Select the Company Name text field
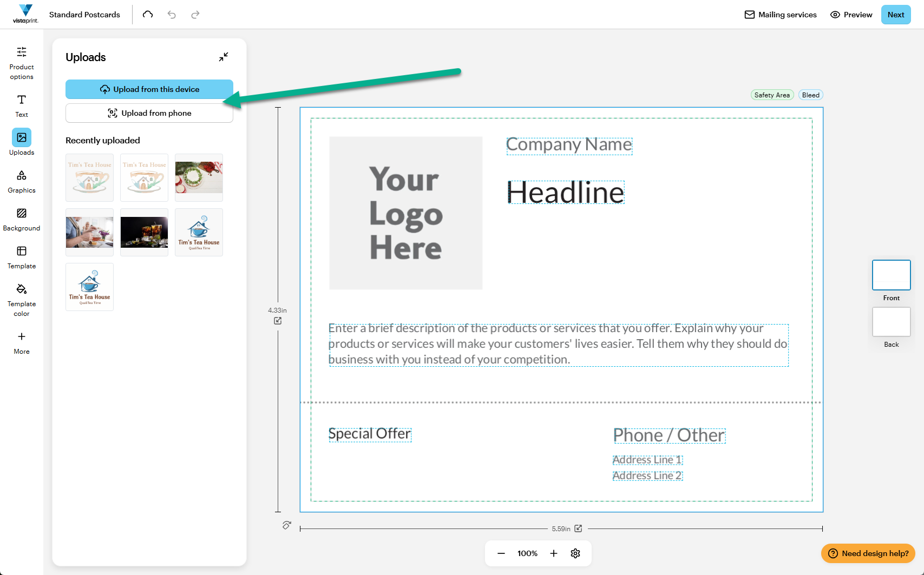 click(x=569, y=145)
